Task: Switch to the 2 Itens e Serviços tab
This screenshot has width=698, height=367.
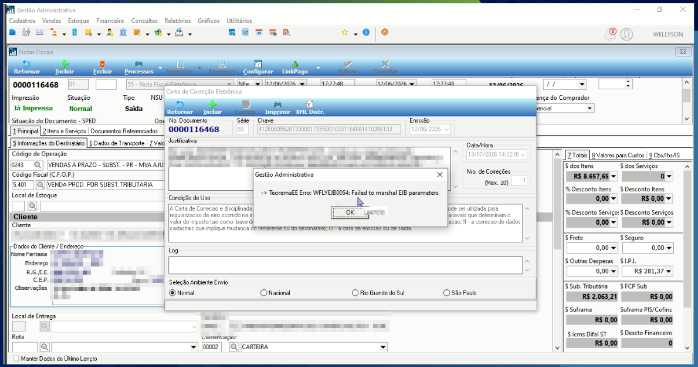Action: (65, 131)
